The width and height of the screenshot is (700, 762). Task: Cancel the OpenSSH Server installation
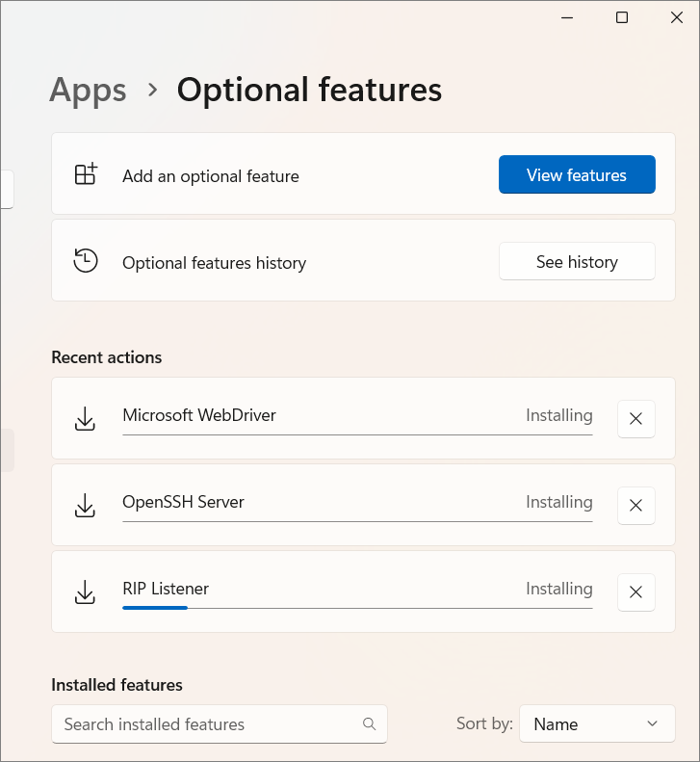tap(635, 506)
